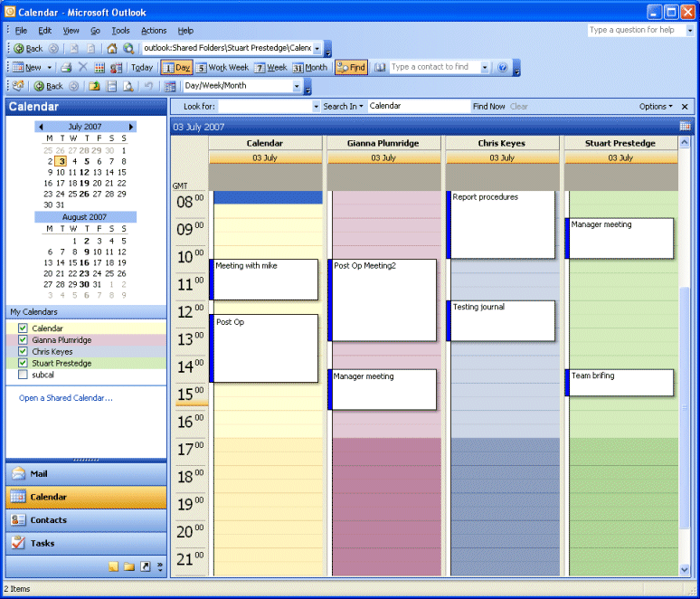700x599 pixels.
Task: Open the File menu
Action: (21, 31)
